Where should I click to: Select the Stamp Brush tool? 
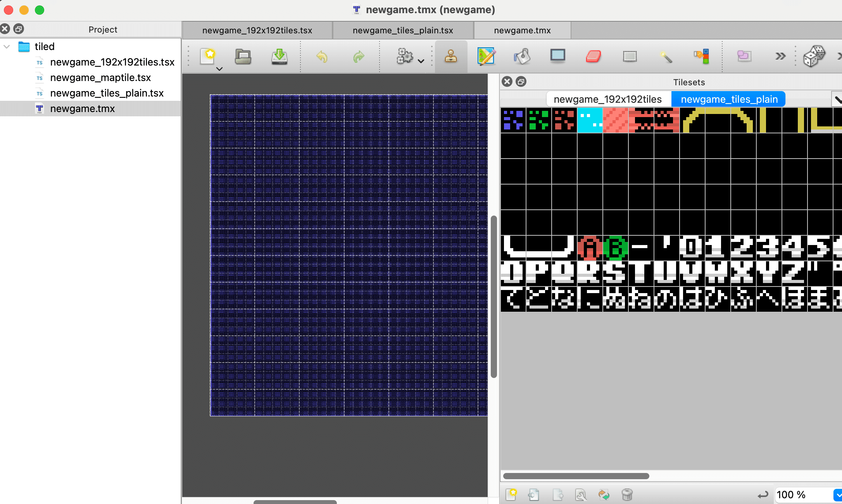(451, 56)
